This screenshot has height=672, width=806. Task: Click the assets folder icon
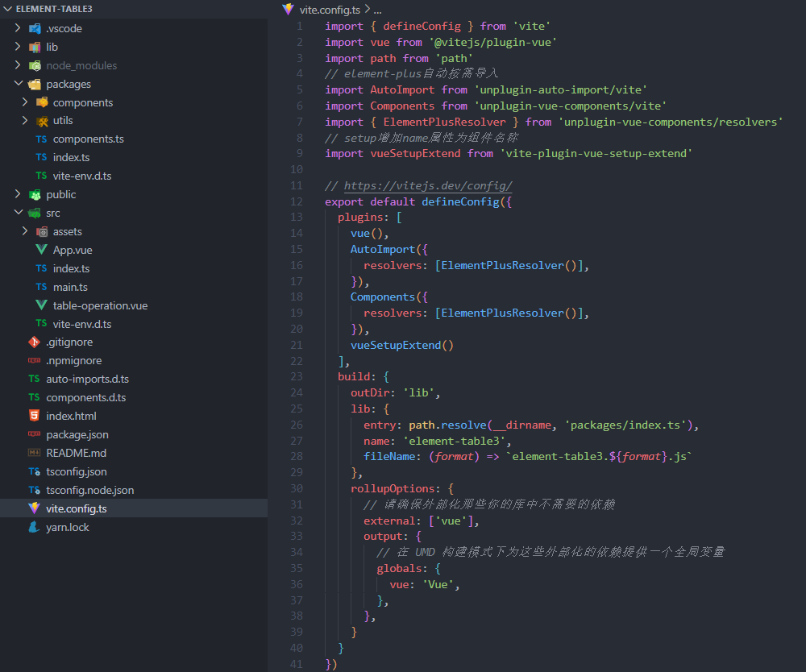[x=42, y=232]
